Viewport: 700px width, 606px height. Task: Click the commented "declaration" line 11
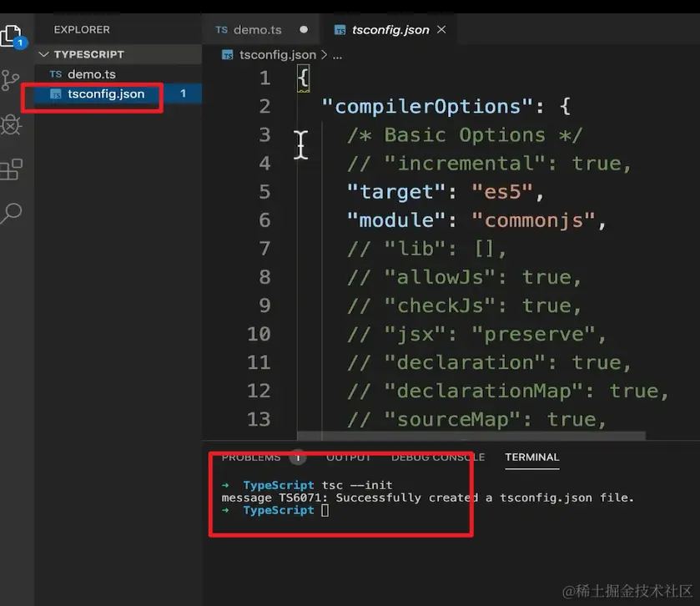point(489,362)
